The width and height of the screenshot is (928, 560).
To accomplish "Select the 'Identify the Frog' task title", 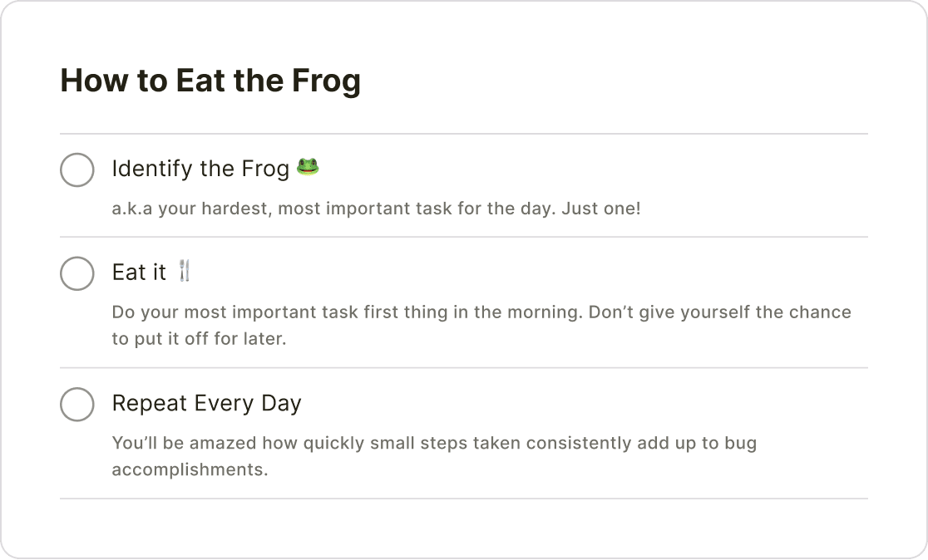I will (200, 169).
